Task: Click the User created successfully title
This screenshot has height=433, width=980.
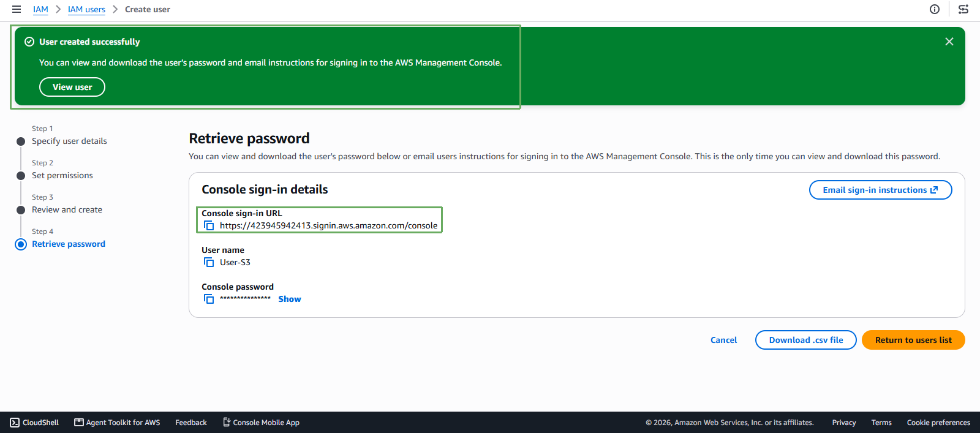Action: pyautogui.click(x=89, y=42)
